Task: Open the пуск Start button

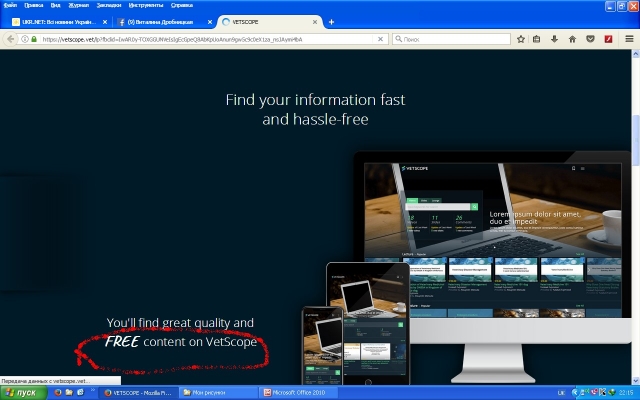Action: [x=24, y=393]
